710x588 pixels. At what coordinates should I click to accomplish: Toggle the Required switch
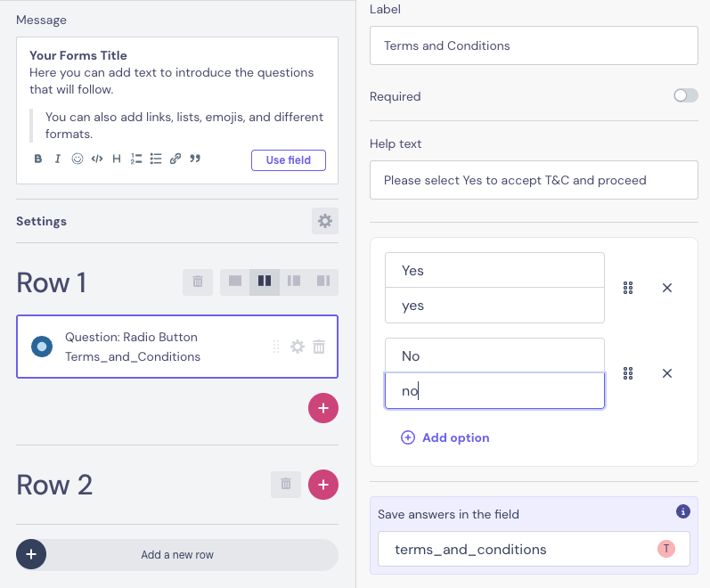pos(685,96)
